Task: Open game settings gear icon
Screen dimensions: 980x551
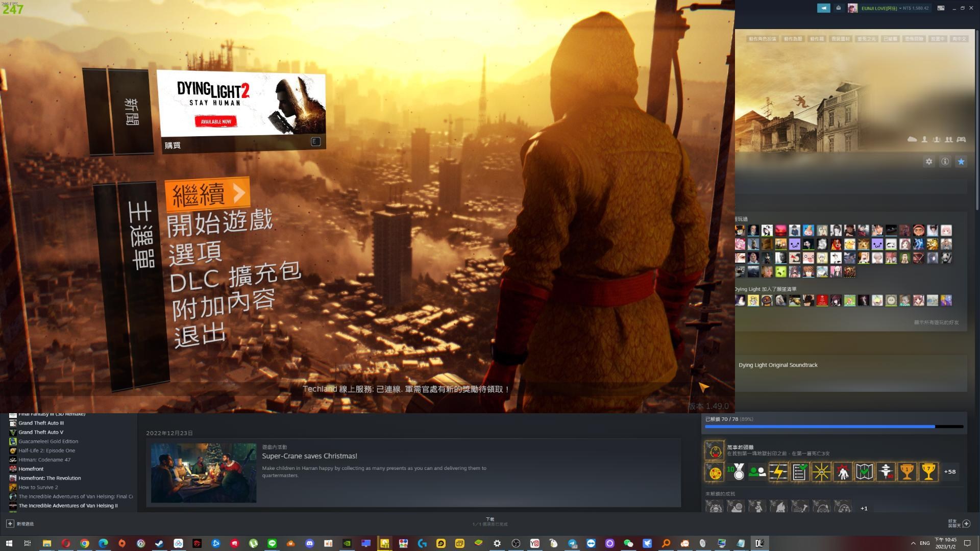Action: click(x=929, y=162)
